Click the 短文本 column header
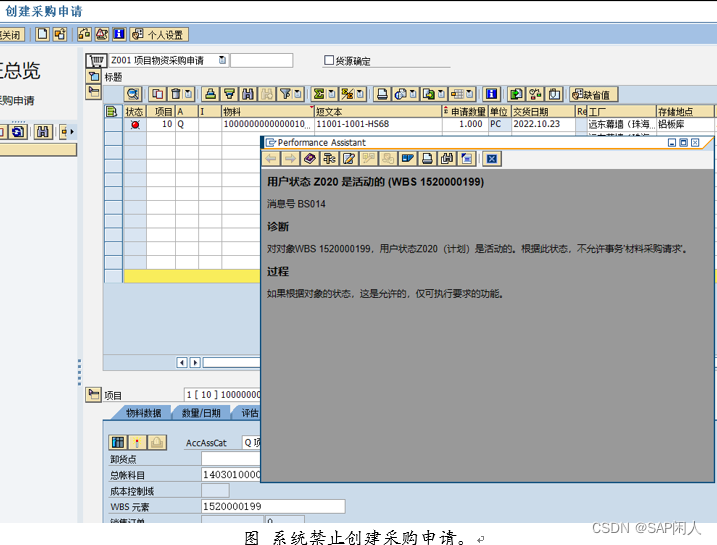The height and width of the screenshot is (545, 717). [x=378, y=111]
